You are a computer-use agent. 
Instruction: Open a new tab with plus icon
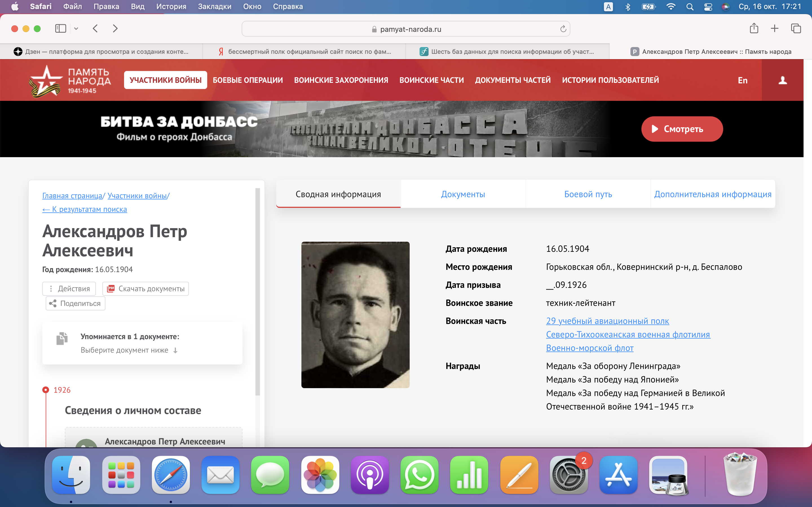point(775,28)
